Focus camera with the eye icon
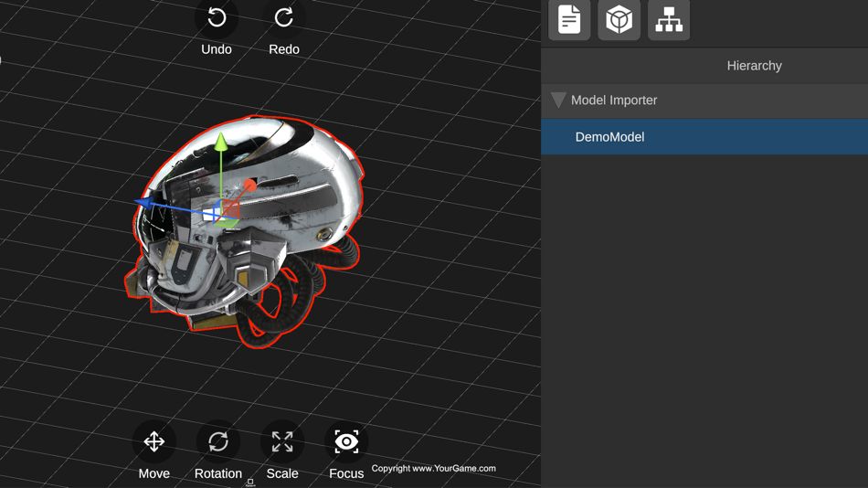868x488 pixels. [346, 441]
